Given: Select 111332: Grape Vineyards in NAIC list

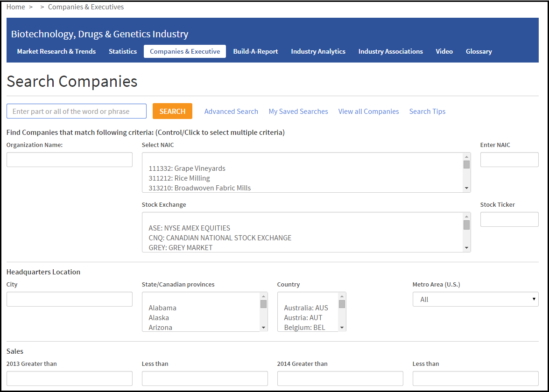Looking at the screenshot, I should [x=187, y=168].
